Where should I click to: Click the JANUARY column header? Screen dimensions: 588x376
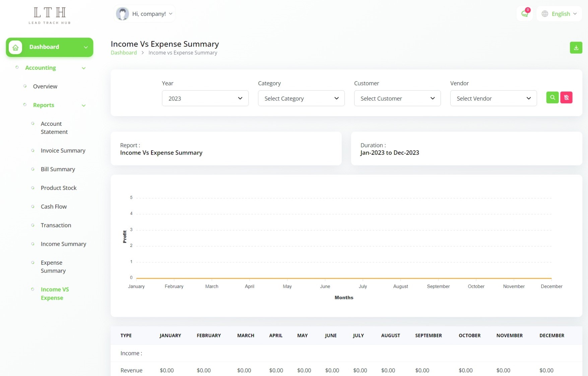click(x=170, y=335)
